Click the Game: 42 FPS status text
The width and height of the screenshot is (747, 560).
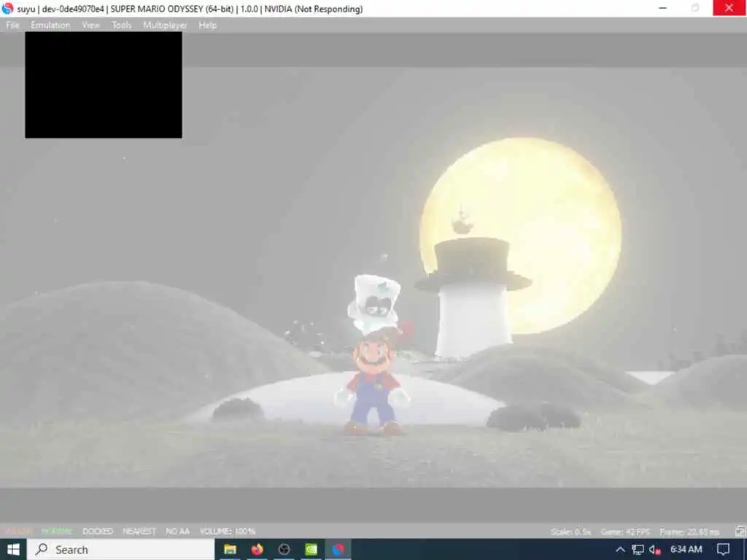click(x=625, y=532)
